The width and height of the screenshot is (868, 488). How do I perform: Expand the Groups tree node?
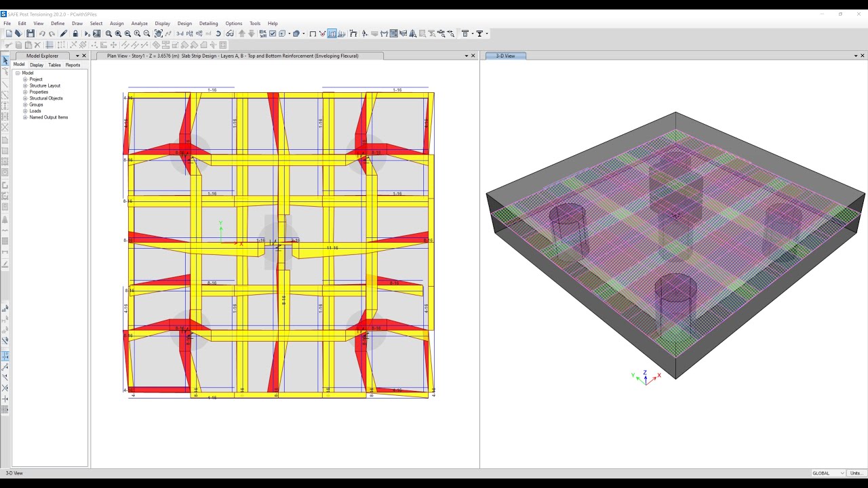25,104
